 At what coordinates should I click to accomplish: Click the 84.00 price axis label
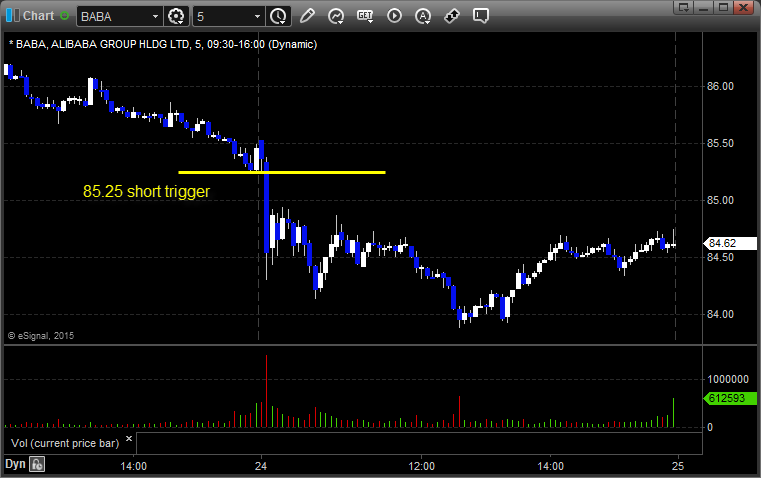(720, 314)
